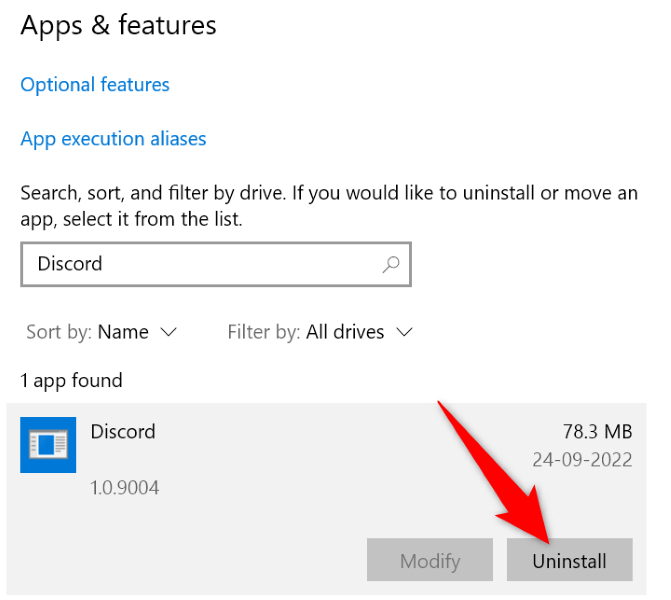Click the search field containing Discord
This screenshot has height=600, width=671.
[x=200, y=265]
